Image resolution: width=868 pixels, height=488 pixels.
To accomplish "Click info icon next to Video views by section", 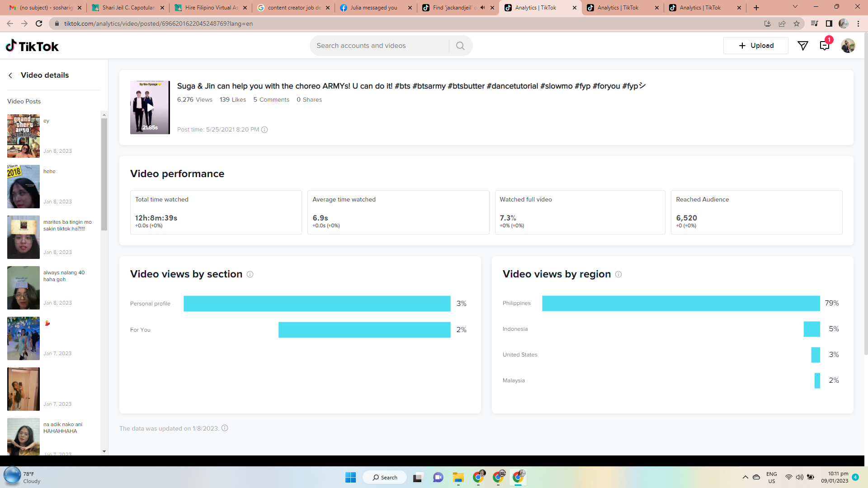I will [250, 274].
